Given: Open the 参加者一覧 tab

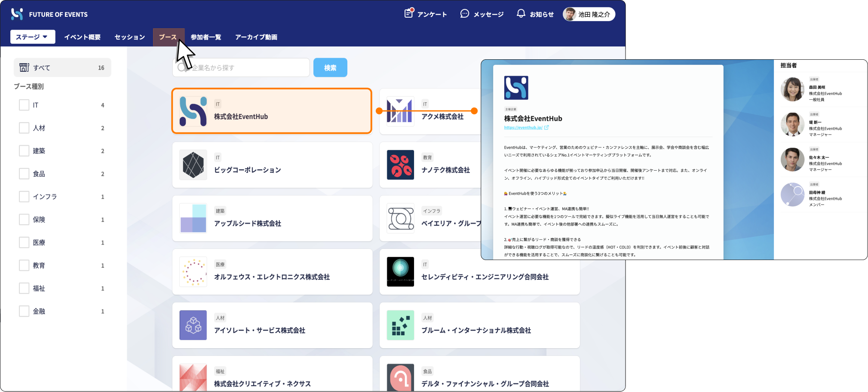Looking at the screenshot, I should click(x=206, y=37).
